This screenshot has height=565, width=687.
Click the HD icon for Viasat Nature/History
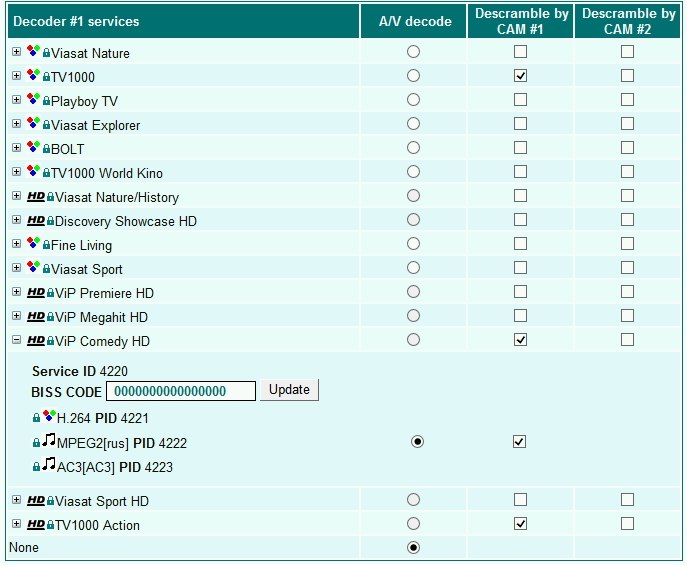point(36,196)
